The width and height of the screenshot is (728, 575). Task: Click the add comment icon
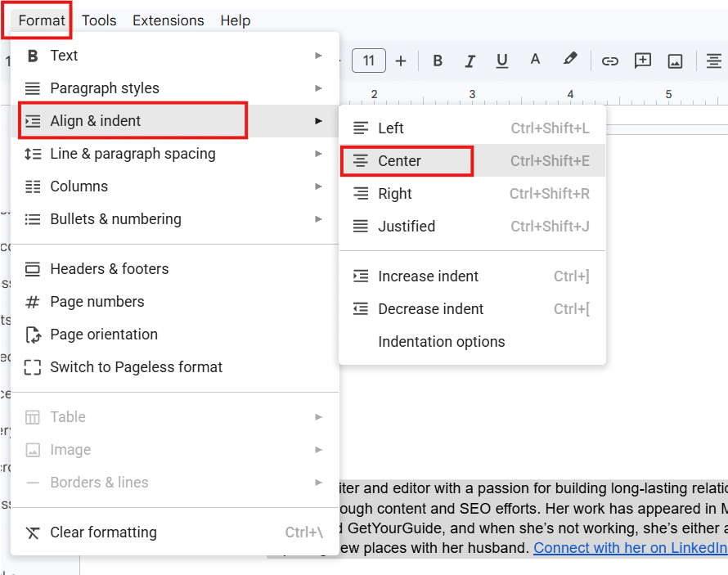(643, 61)
